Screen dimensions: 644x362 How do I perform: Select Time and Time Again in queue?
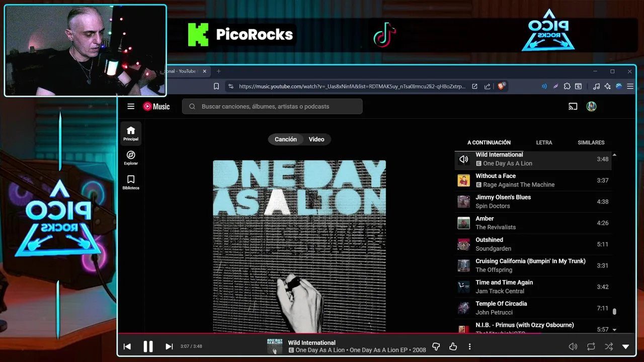click(533, 287)
